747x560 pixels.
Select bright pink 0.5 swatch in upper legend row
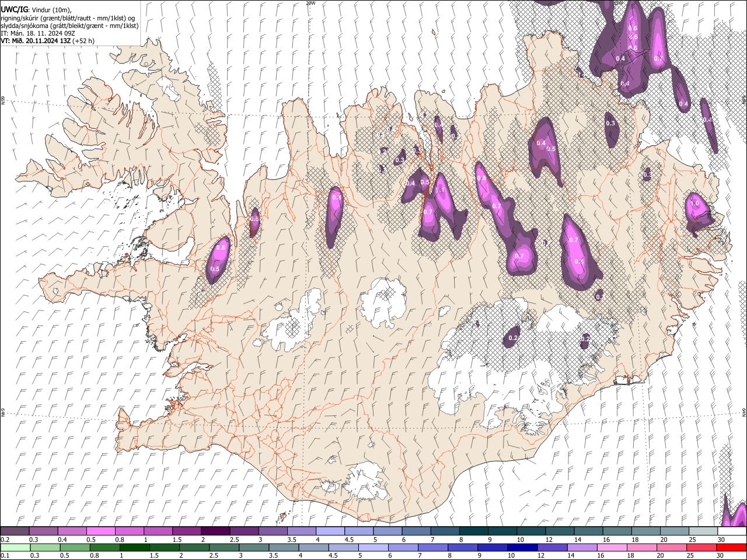coord(100,531)
